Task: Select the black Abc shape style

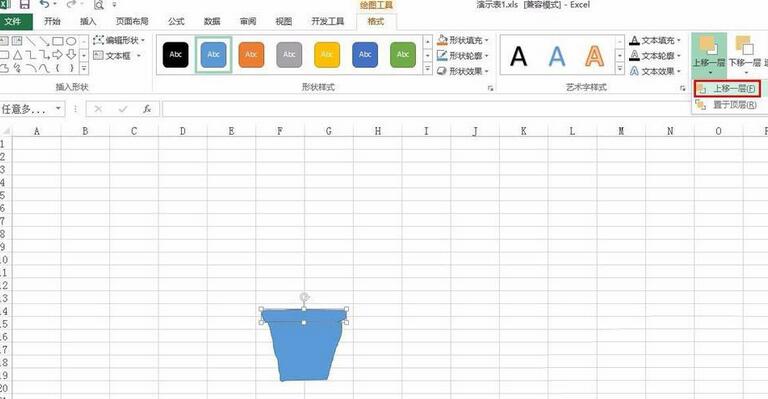Action: (x=175, y=55)
